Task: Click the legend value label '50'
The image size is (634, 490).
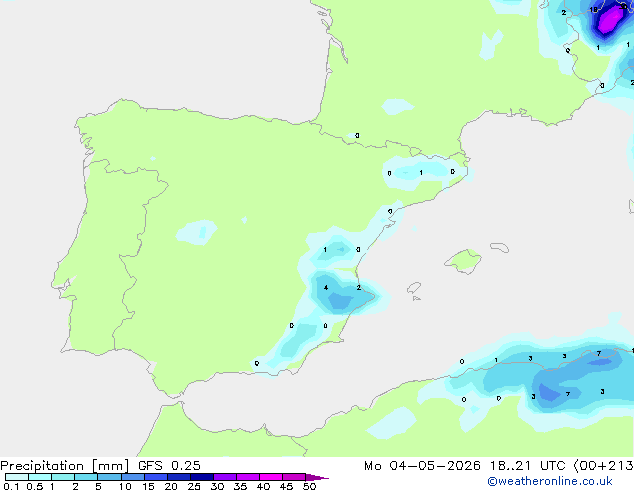Action: tap(309, 486)
